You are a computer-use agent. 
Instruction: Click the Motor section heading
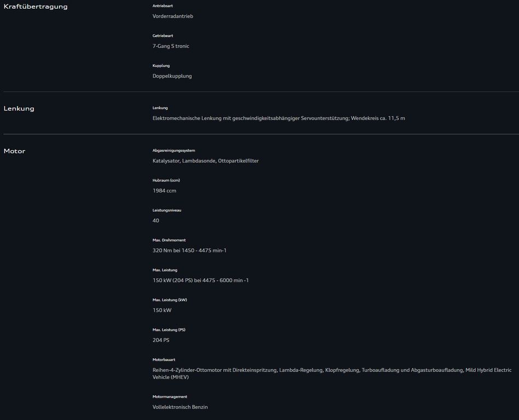coord(15,151)
